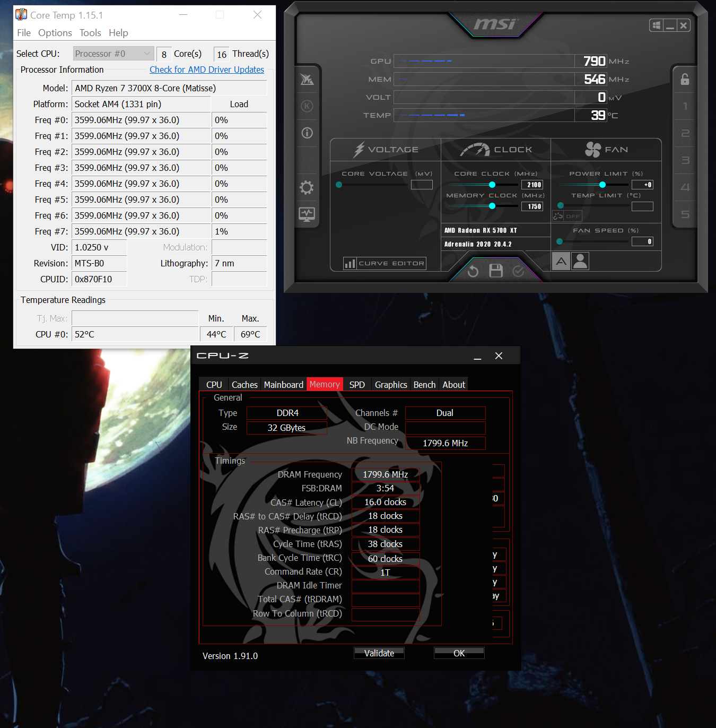The width and height of the screenshot is (716, 728).
Task: Select Afterburner profile slot 5
Action: click(685, 214)
